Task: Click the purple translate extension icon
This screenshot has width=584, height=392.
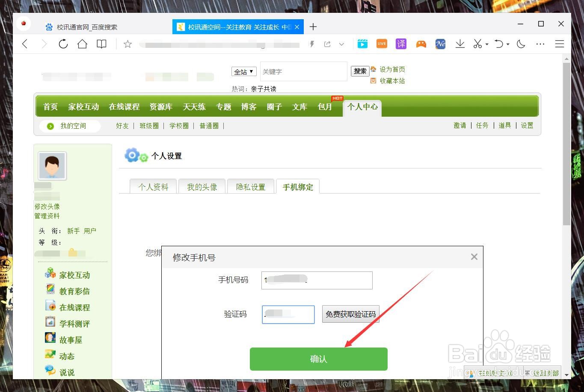Action: [401, 44]
